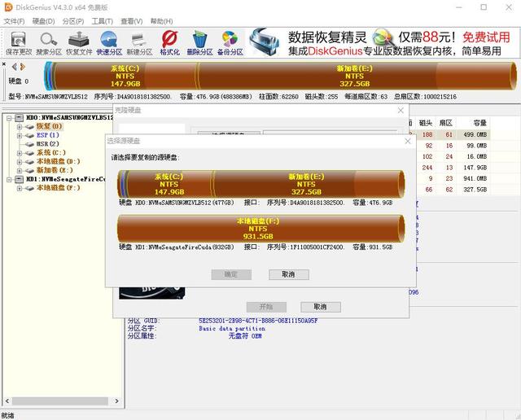This screenshot has width=521, height=420.
Task: Click the 新建分区 new partition icon
Action: (x=139, y=43)
